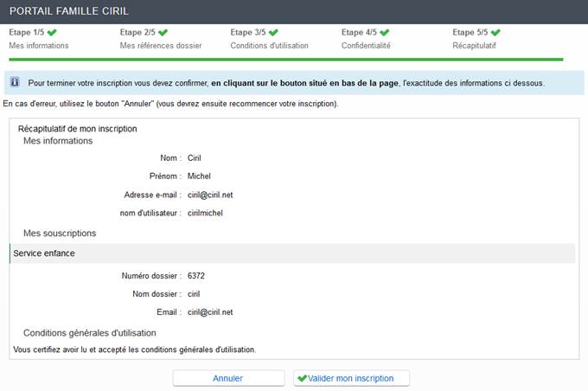
Task: Click the blue info icon in the banner
Action: click(x=16, y=83)
